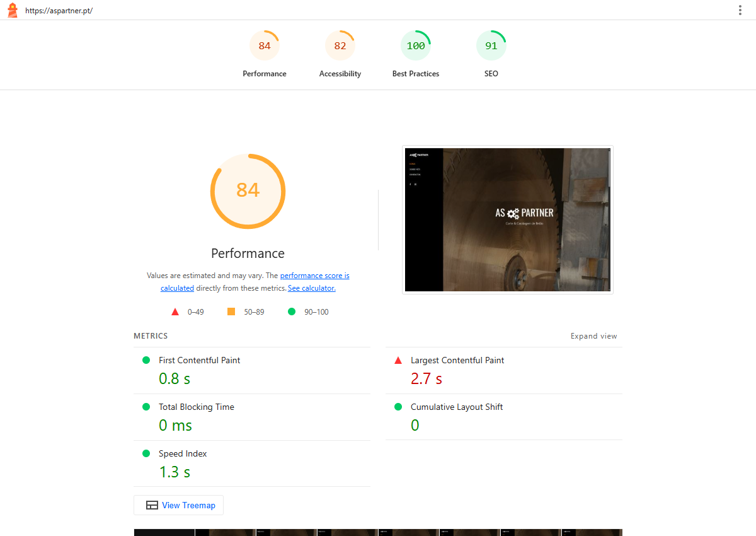This screenshot has height=536, width=756.
Task: Click the '50–89' legend range text
Action: 255,312
